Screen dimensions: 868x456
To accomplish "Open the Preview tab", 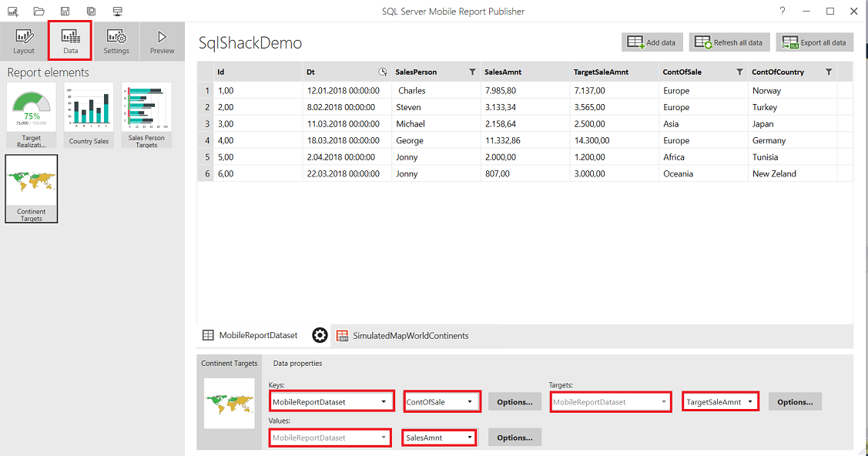I will click(163, 41).
